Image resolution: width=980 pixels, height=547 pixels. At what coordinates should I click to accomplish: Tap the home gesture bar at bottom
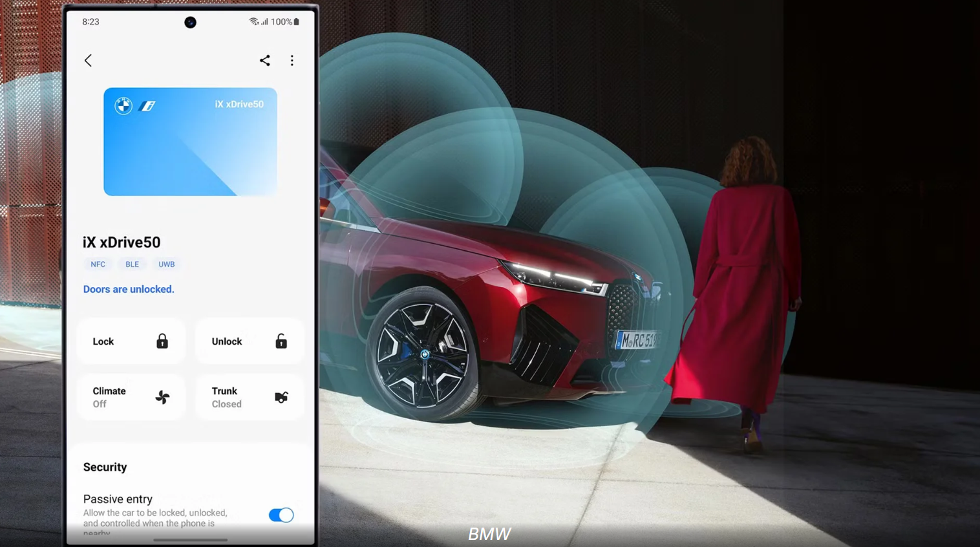click(x=190, y=540)
